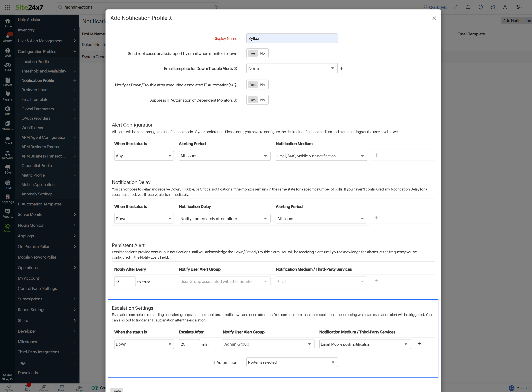Open Server section icon

click(8, 82)
